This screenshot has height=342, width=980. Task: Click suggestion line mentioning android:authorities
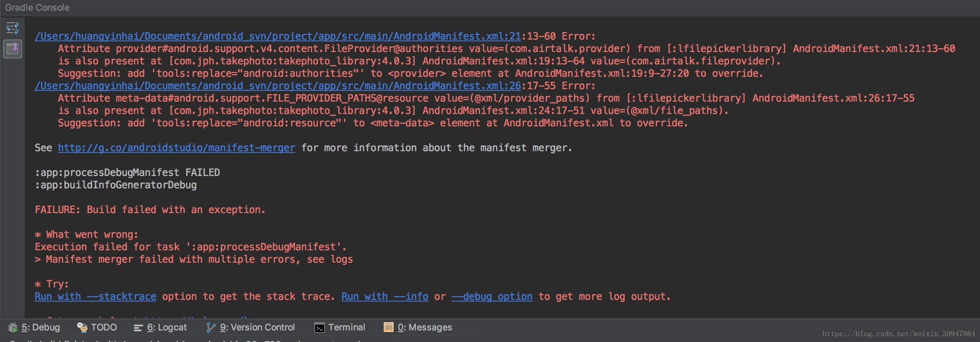411,74
